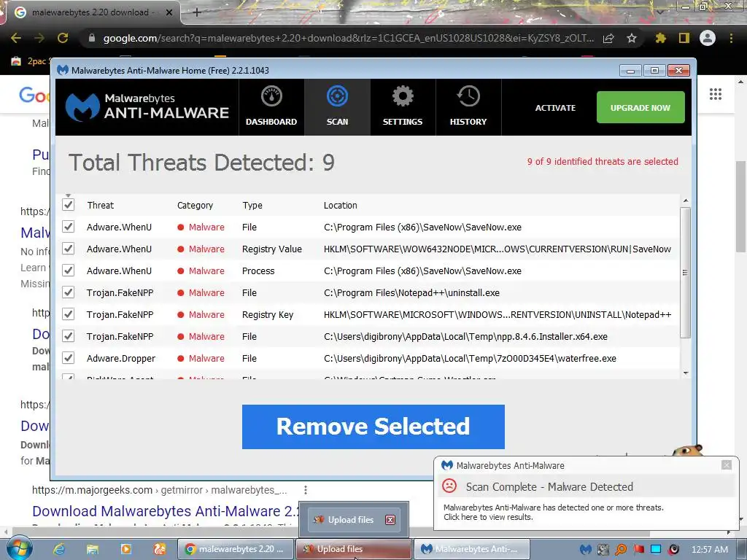
Task: Click the threat list vertical scrollbar thumb
Action: pyautogui.click(x=685, y=273)
